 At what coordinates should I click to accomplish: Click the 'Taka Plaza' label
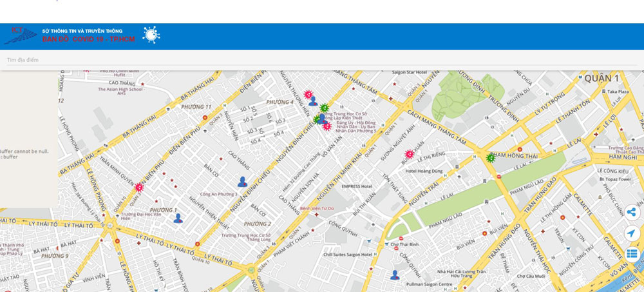click(618, 92)
